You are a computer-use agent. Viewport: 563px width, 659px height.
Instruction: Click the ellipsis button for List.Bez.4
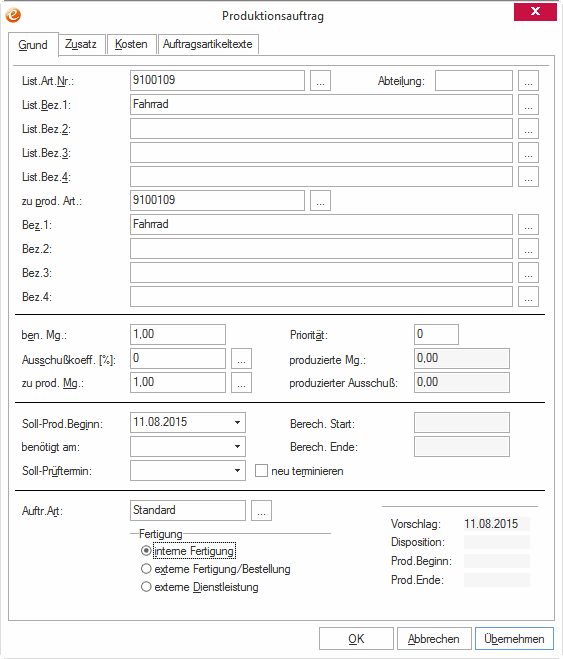coord(528,177)
